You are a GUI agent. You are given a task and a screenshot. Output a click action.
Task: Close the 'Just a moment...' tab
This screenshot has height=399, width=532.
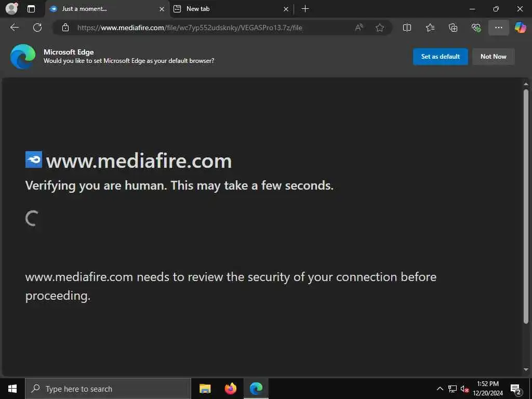(x=162, y=9)
